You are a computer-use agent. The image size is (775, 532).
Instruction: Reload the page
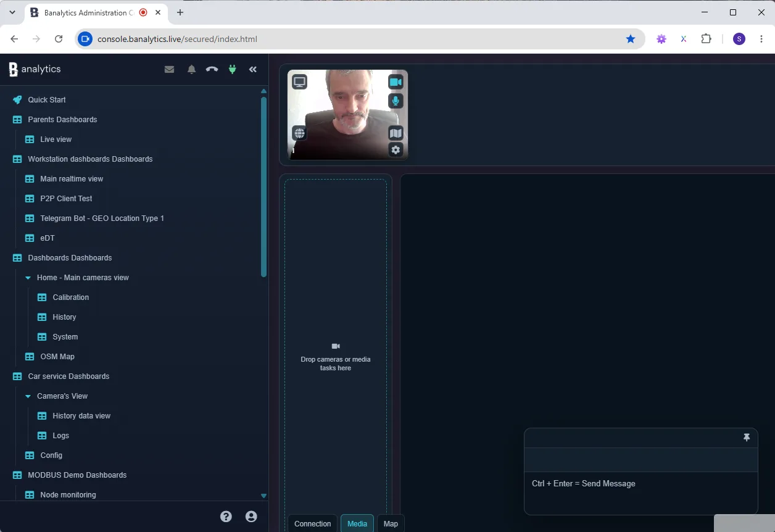59,39
